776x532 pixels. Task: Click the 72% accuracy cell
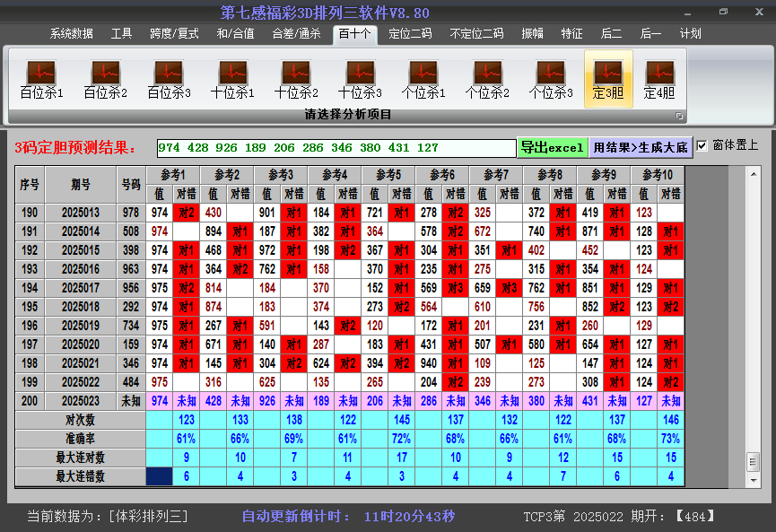tap(402, 439)
